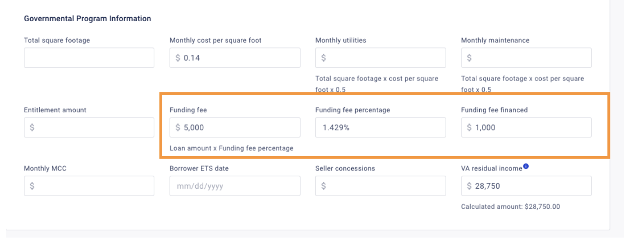The image size is (644, 243).
Task: Click the "Loan amount x Funding fee percentage" hint
Action: point(231,148)
